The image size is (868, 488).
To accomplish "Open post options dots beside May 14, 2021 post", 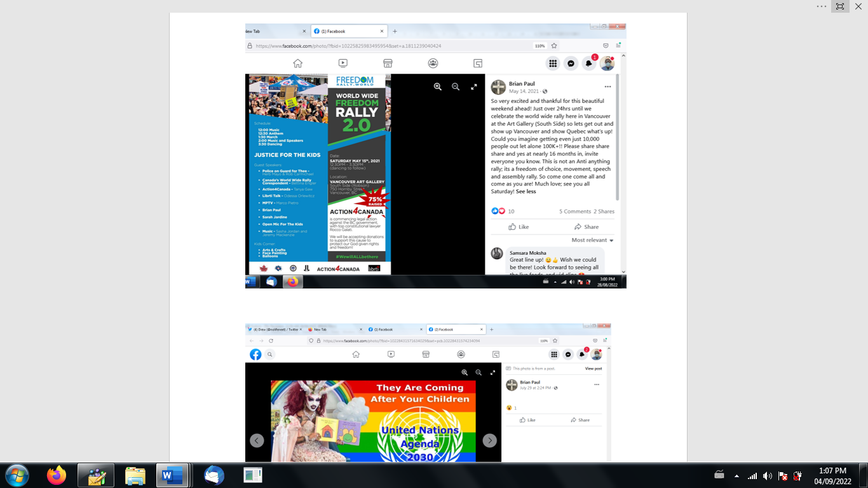I will coord(607,87).
